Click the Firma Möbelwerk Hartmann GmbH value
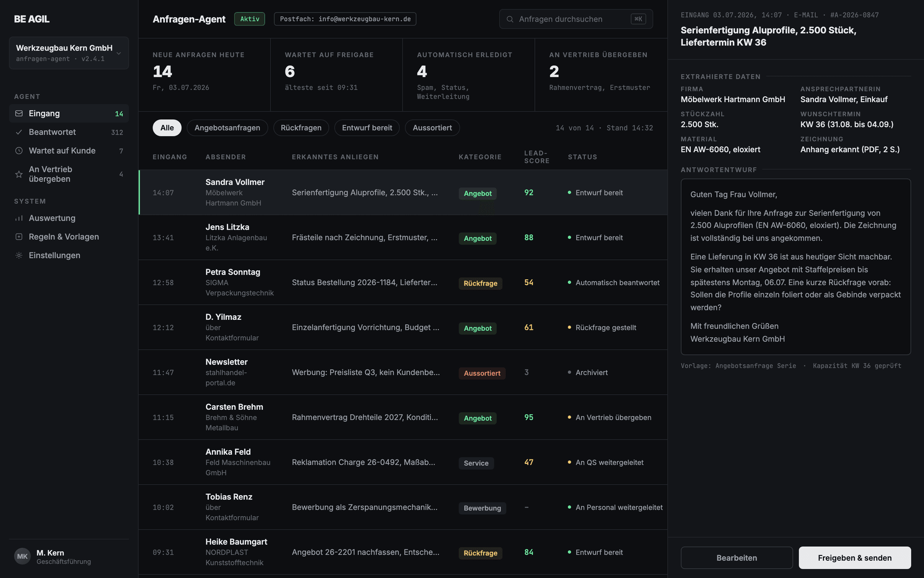 [732, 99]
